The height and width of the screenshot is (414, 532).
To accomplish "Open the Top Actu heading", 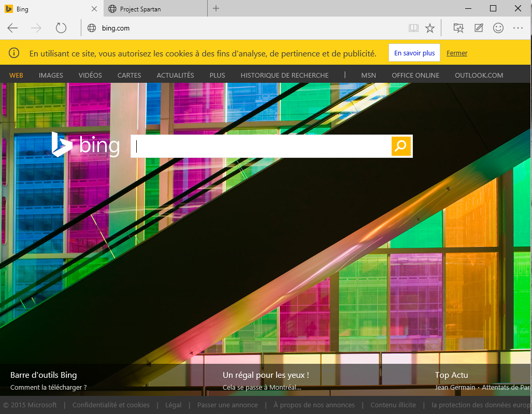I will [451, 375].
